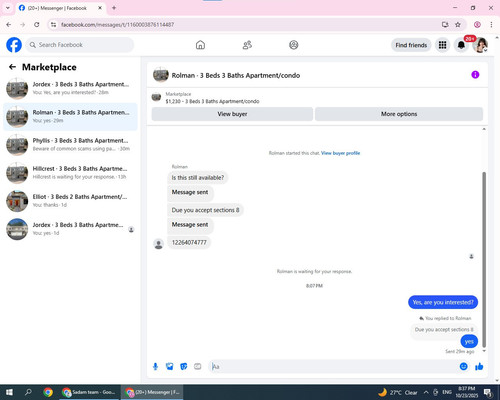This screenshot has height=400, width=500.
Task: Open the profile/groups icon in top navigation
Action: [294, 45]
